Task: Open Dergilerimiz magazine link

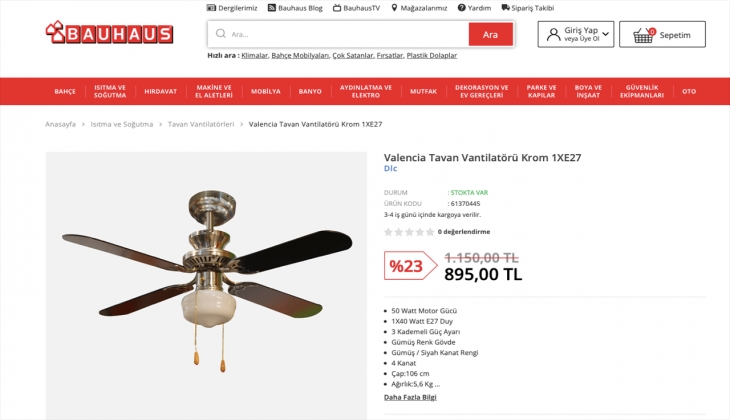Action: click(232, 8)
